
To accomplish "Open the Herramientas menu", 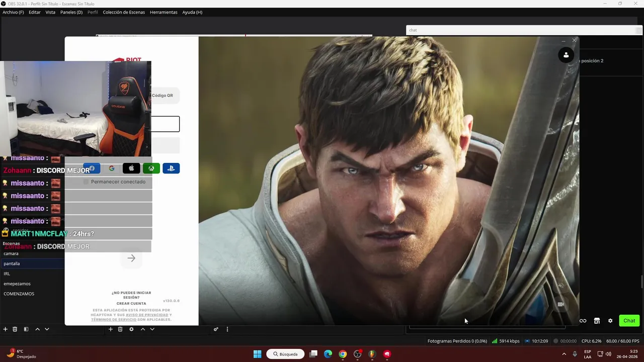I will click(x=164, y=12).
